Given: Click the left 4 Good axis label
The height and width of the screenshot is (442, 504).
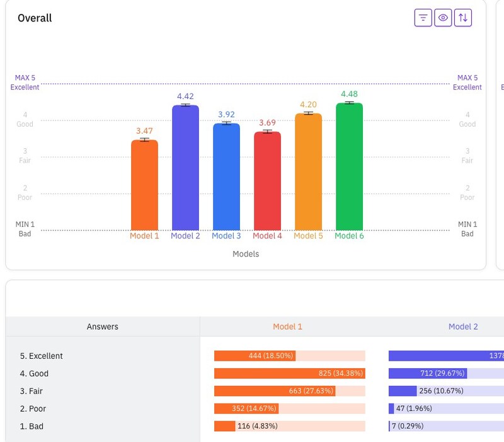Looking at the screenshot, I should click(x=25, y=119).
